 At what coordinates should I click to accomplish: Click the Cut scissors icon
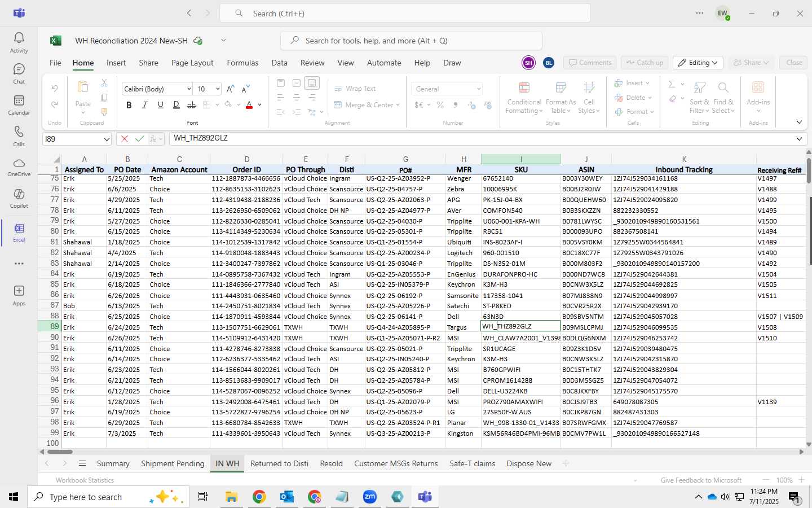click(104, 83)
